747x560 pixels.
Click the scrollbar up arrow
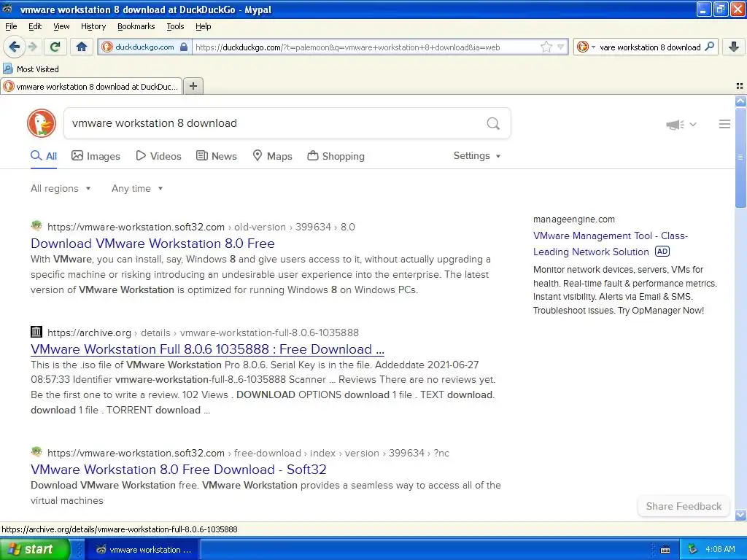click(x=740, y=101)
